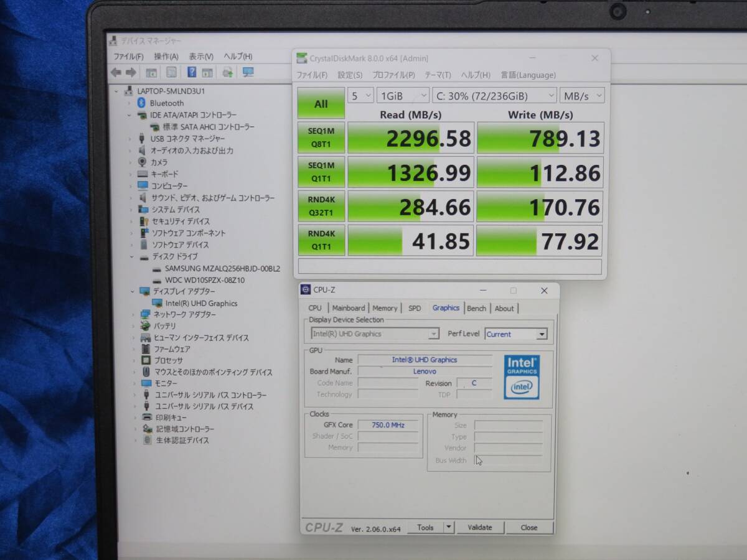This screenshot has height=560, width=747.
Task: Switch to the SPD tab in CPU-Z
Action: [415, 308]
